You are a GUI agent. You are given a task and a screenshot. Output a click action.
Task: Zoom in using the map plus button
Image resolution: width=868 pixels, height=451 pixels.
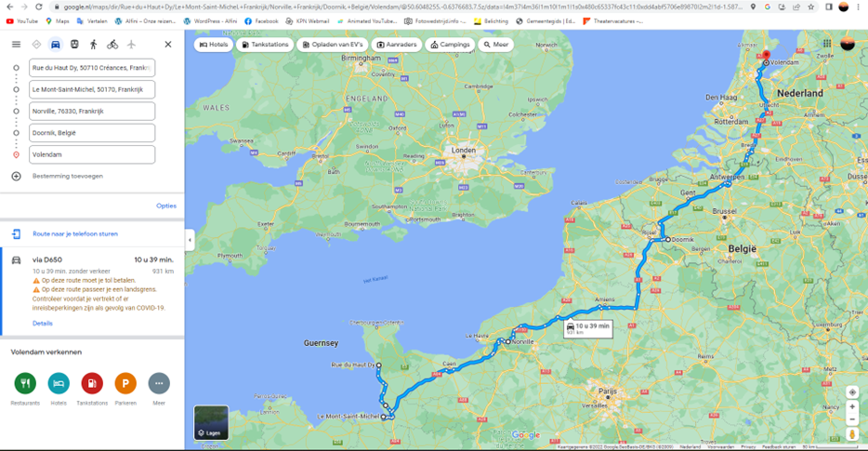(852, 406)
